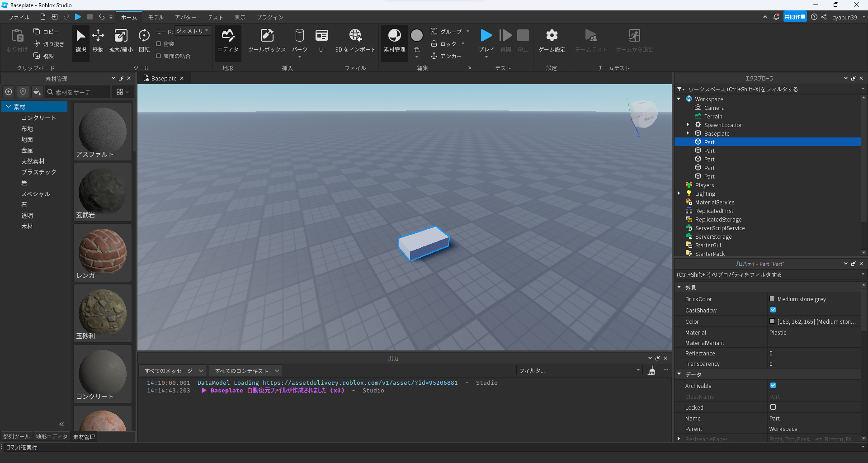Check the Locked property checkbox
The width and height of the screenshot is (868, 463).
[x=773, y=407]
